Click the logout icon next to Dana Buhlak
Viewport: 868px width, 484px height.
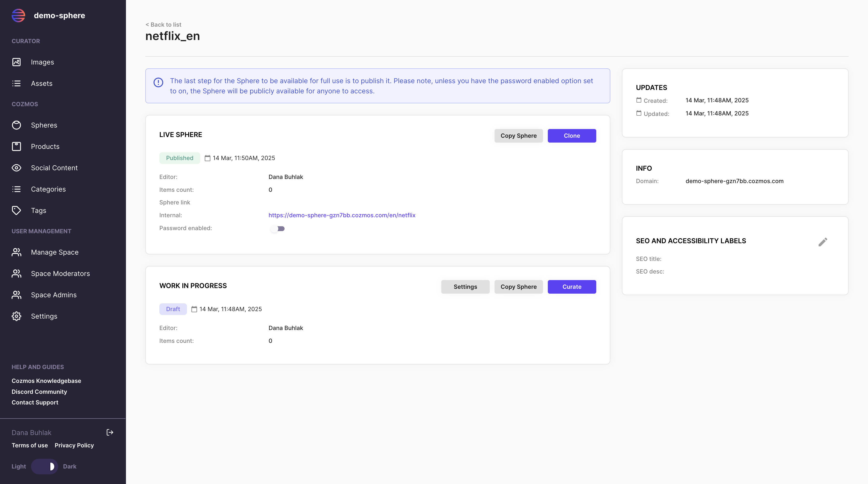tap(110, 432)
